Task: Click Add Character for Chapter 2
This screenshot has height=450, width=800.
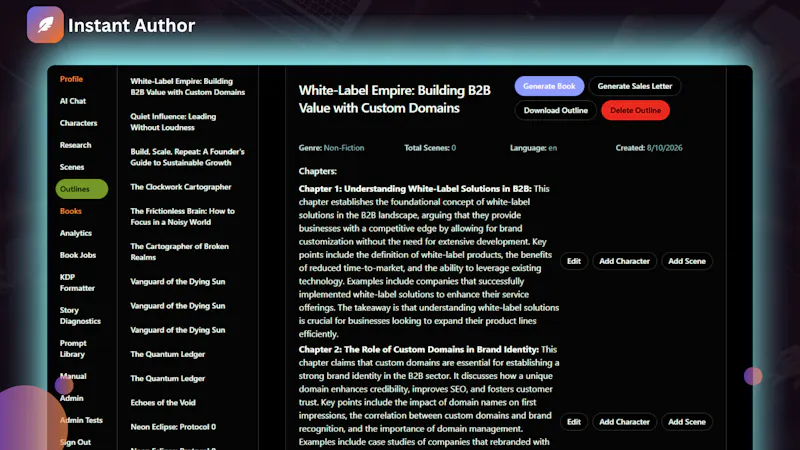Action: tap(624, 422)
